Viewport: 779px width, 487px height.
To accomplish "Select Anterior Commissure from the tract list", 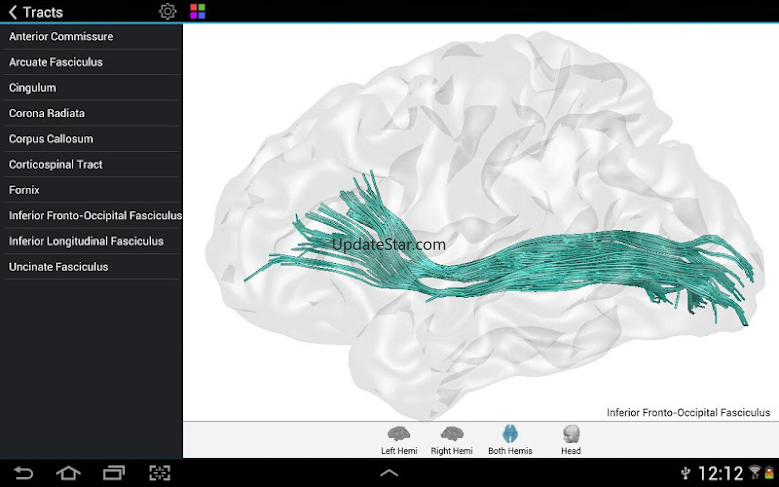I will pyautogui.click(x=61, y=37).
